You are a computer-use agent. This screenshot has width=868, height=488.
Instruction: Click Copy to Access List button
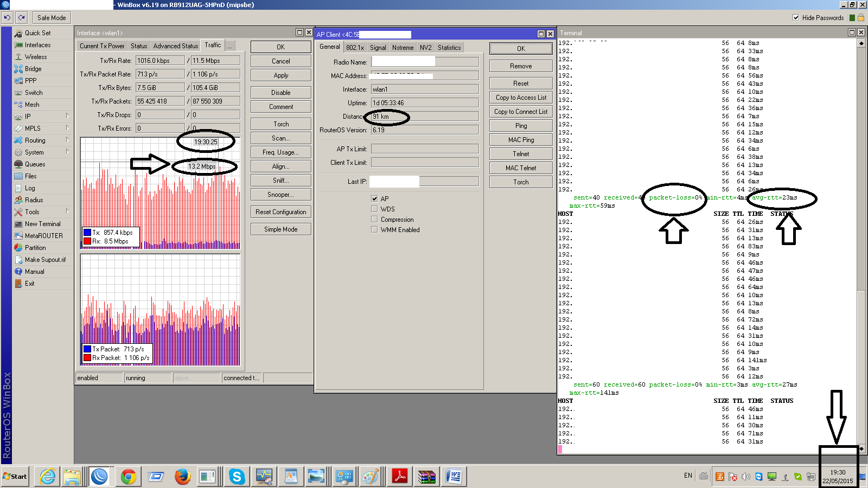pyautogui.click(x=521, y=98)
